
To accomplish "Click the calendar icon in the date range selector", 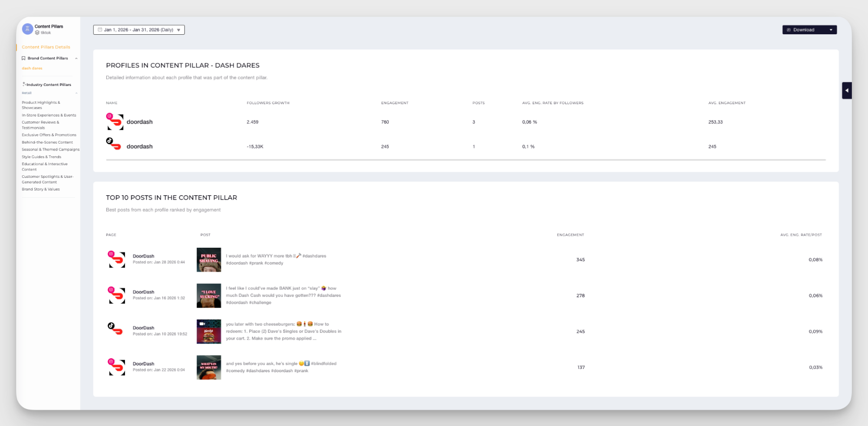I will tap(100, 29).
